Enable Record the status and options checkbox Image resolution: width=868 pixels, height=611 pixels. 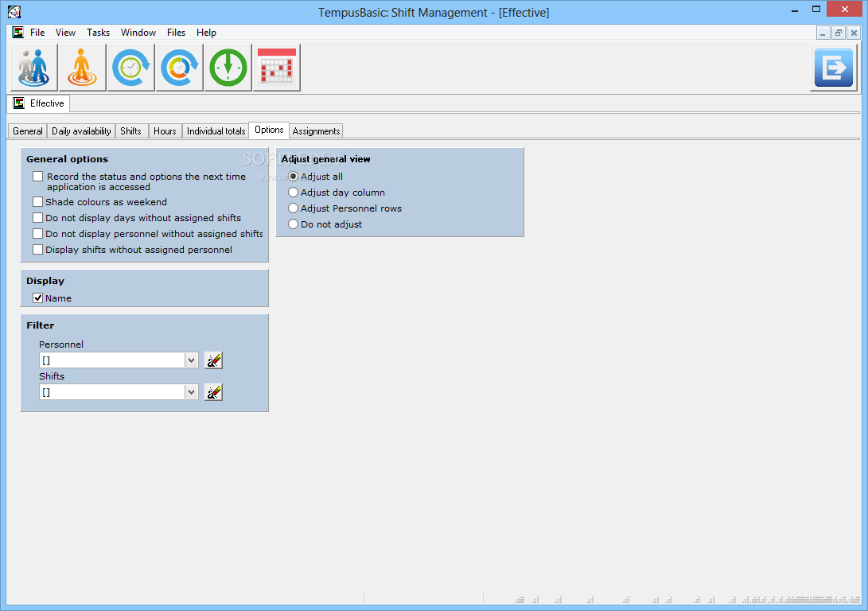click(x=37, y=177)
